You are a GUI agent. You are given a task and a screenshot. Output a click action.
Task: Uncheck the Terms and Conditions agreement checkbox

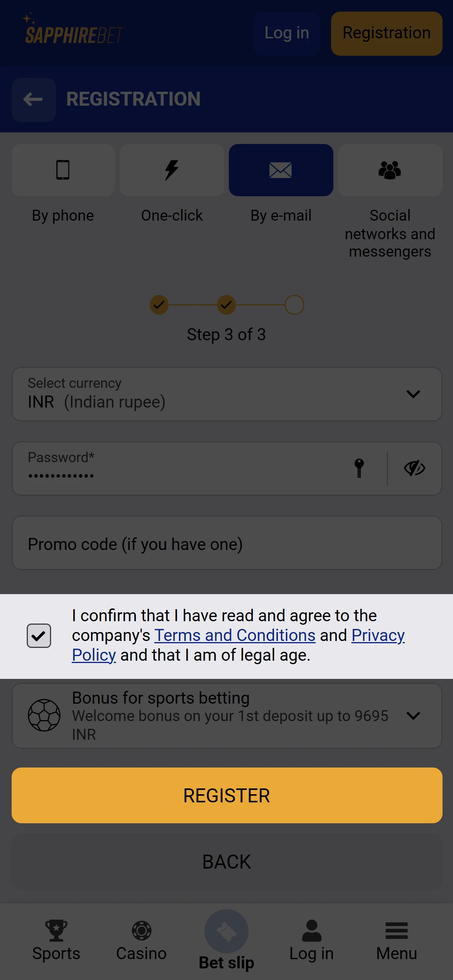click(x=39, y=635)
